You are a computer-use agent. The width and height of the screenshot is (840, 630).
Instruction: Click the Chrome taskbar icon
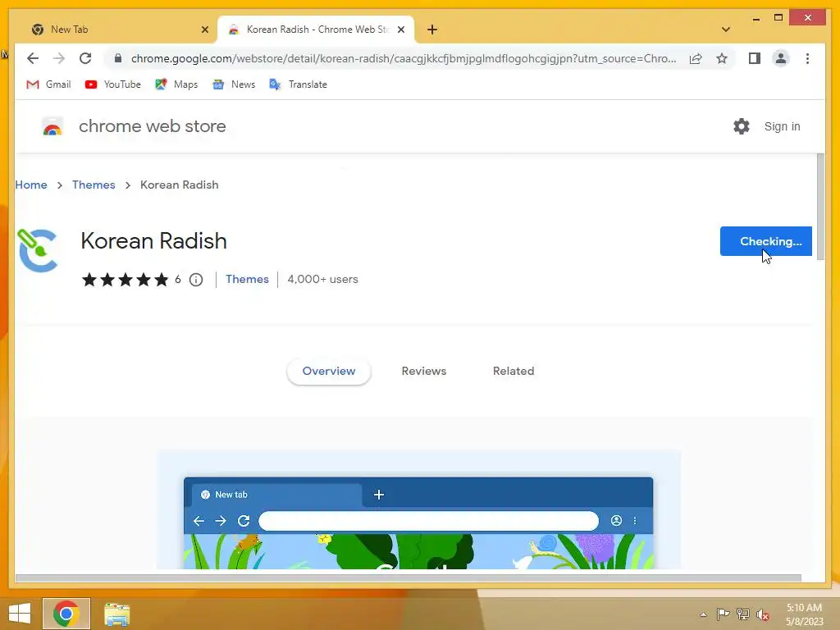coord(66,614)
